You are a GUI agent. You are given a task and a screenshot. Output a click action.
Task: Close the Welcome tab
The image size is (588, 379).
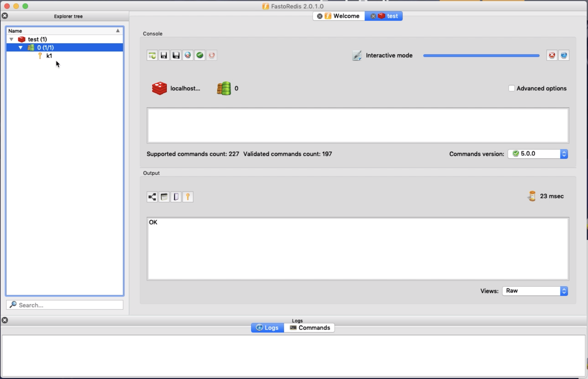[x=320, y=16]
